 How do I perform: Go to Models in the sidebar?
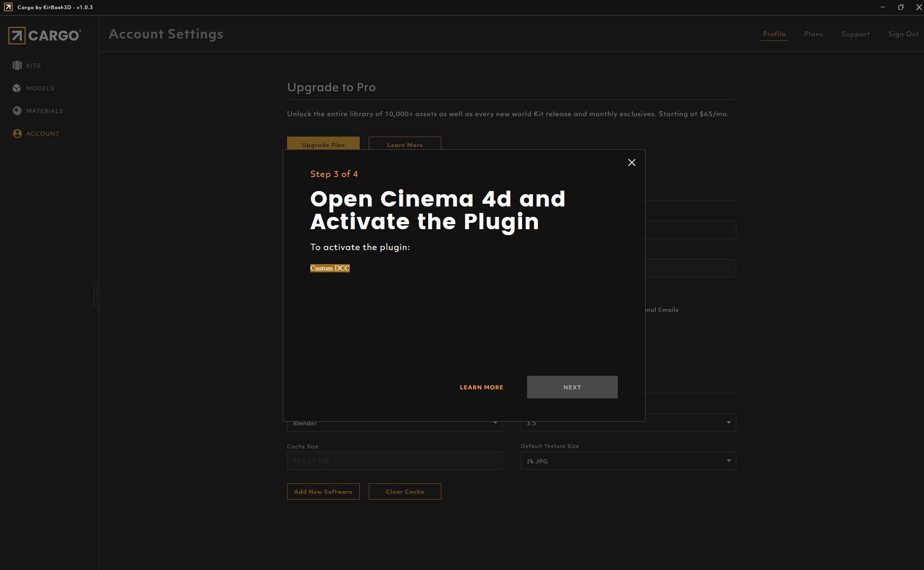40,88
